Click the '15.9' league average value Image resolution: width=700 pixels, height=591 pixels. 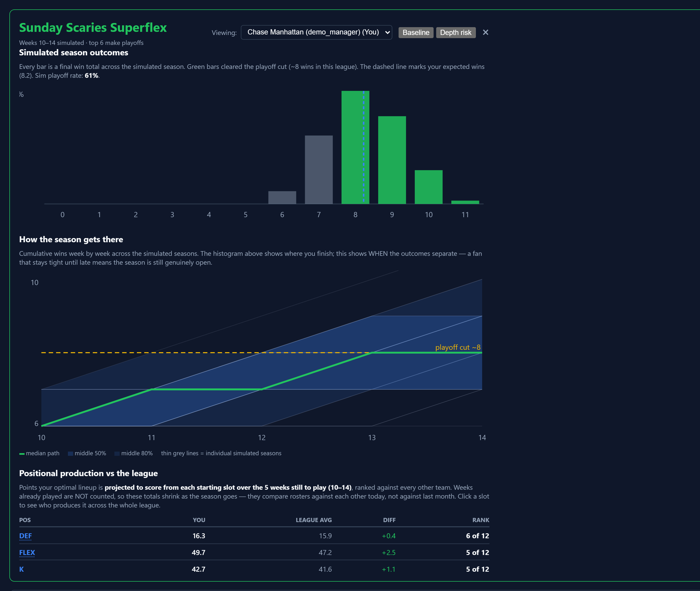pos(325,536)
